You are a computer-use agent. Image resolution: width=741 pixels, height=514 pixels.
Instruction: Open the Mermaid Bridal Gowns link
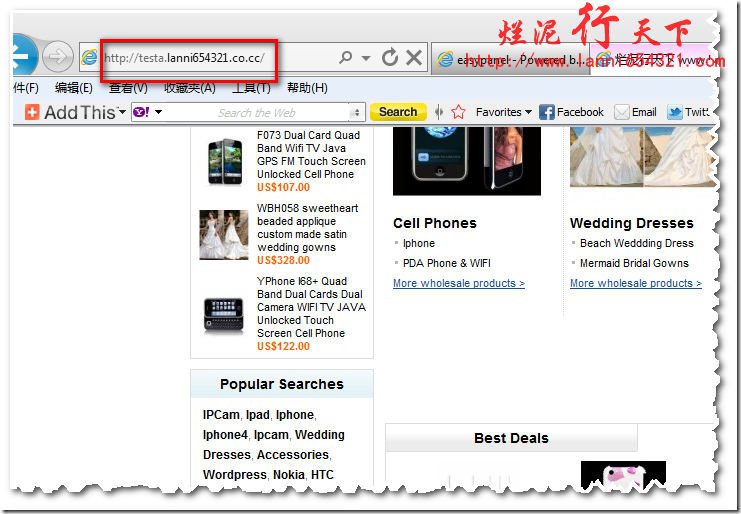pyautogui.click(x=634, y=263)
